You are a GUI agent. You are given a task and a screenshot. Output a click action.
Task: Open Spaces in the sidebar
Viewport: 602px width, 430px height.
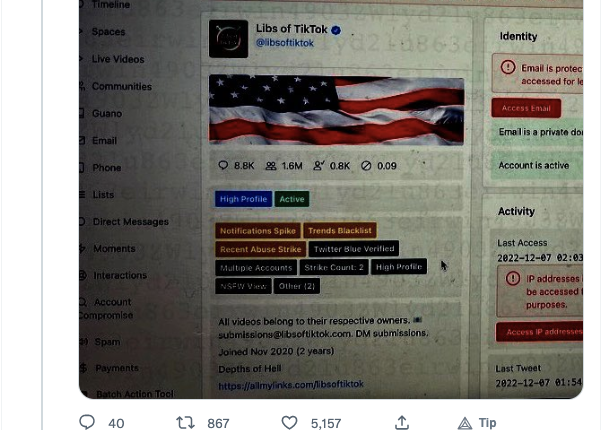click(x=108, y=32)
